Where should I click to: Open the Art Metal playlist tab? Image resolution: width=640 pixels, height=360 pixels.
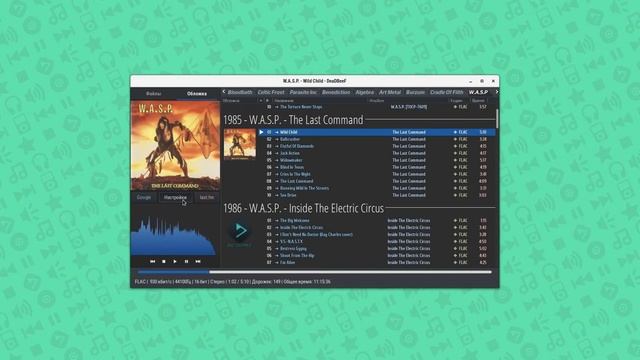coord(390,92)
